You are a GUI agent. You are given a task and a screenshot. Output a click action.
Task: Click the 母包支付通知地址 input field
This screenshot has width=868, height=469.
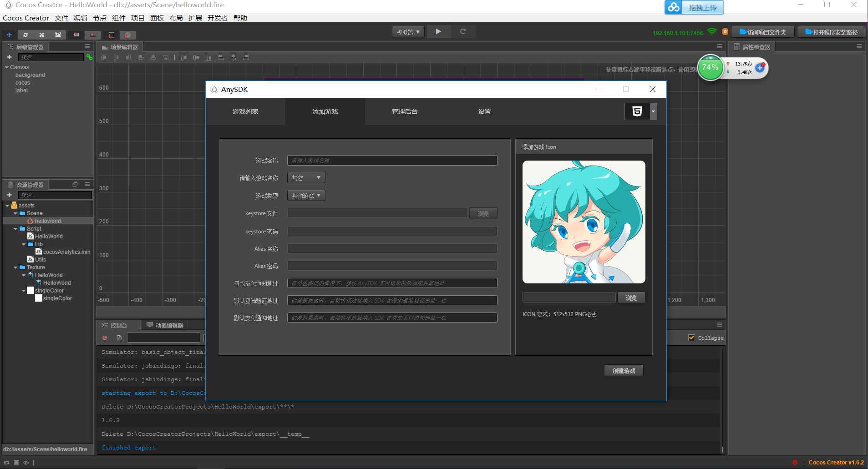[392, 283]
